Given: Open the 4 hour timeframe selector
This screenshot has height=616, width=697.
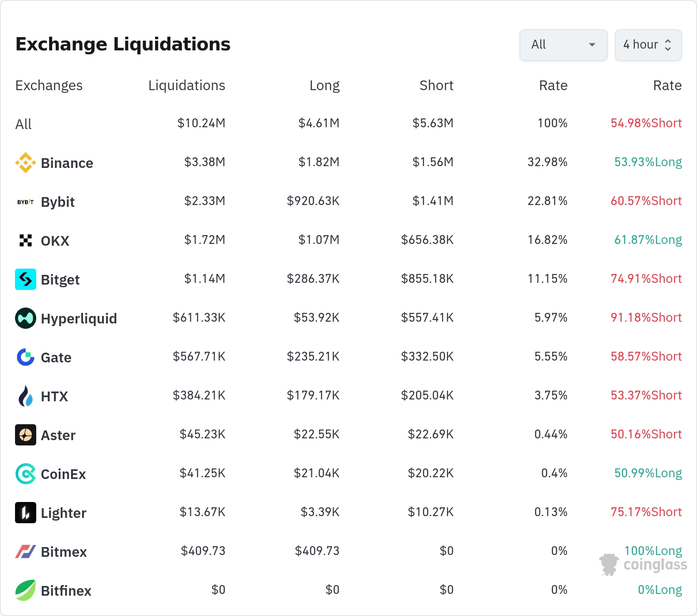Looking at the screenshot, I should (648, 45).
